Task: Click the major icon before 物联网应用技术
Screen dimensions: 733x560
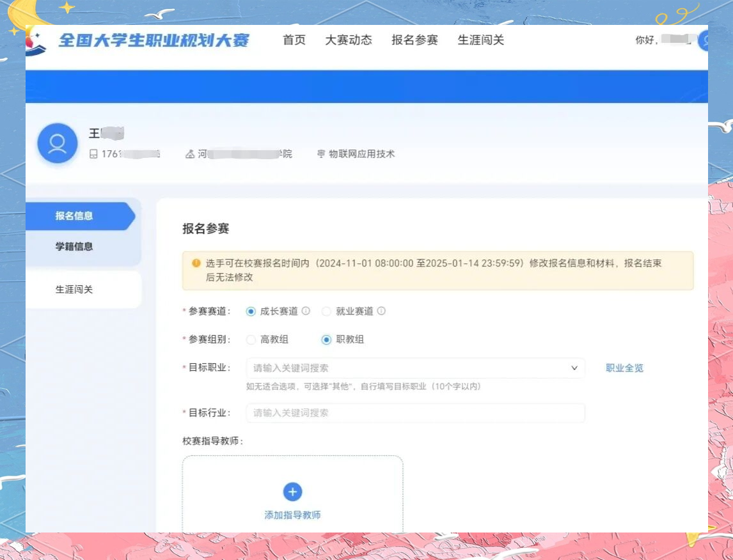Action: point(321,154)
